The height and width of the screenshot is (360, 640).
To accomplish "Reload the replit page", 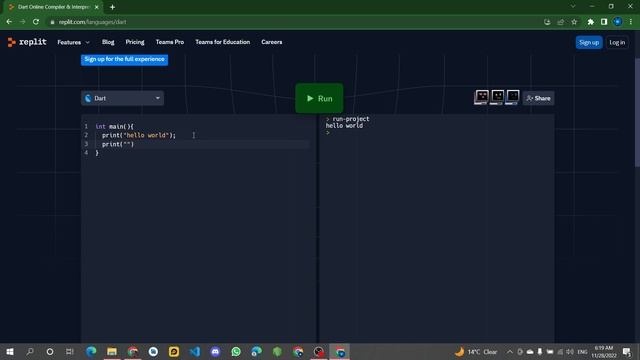I will pyautogui.click(x=36, y=22).
